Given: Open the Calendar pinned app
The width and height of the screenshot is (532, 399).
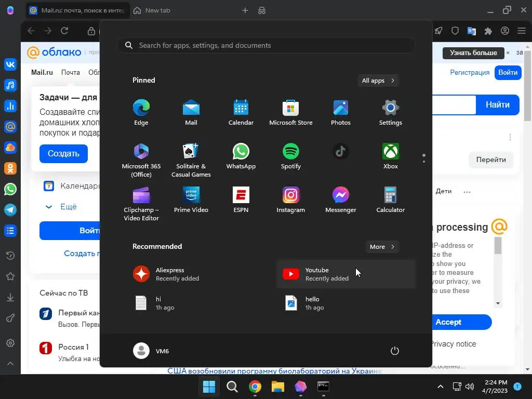Looking at the screenshot, I should click(x=241, y=113).
